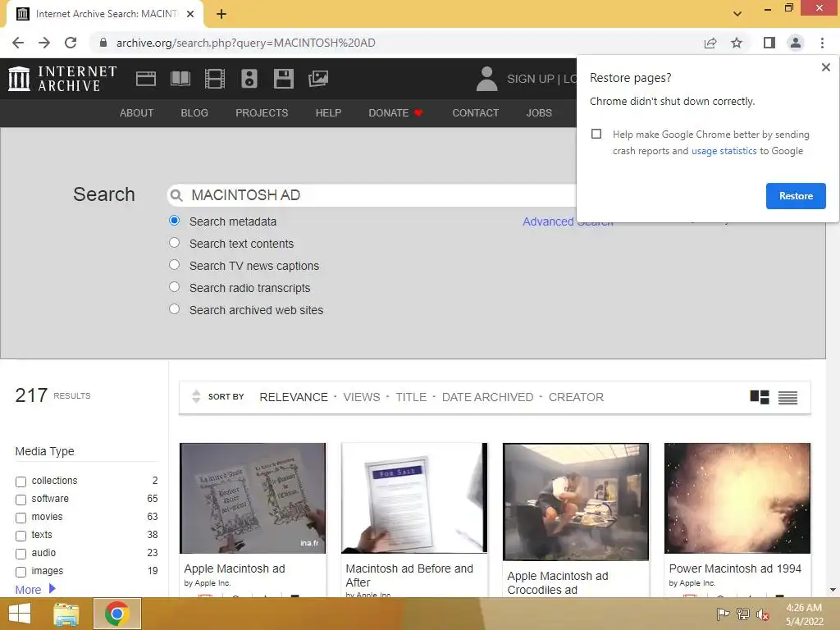The image size is (840, 630).
Task: Click SIGN UP link
Action: [531, 79]
